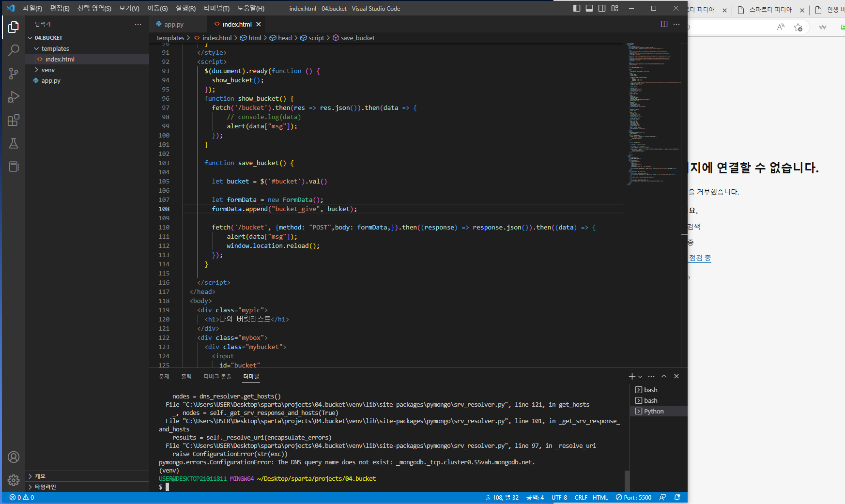845x504 pixels.
Task: Open the 파일(F) menu
Action: click(32, 8)
